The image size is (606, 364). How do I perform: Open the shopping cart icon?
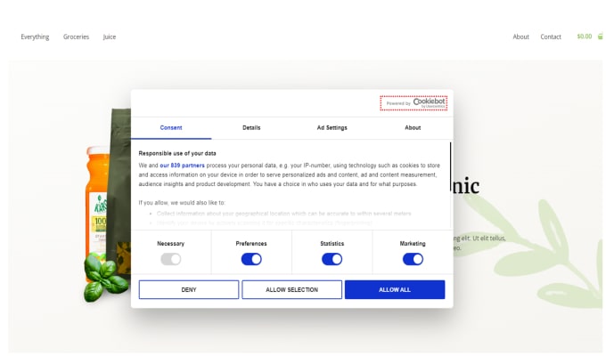pos(600,36)
